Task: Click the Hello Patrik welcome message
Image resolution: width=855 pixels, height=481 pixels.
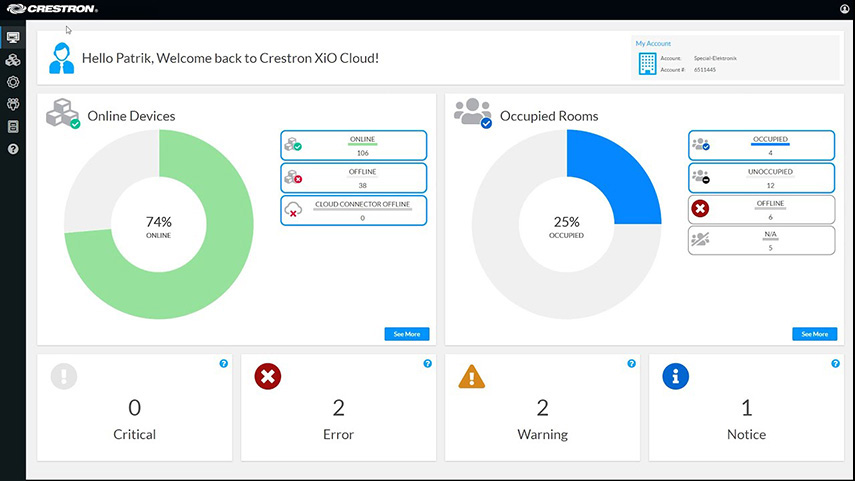Action: [x=230, y=58]
